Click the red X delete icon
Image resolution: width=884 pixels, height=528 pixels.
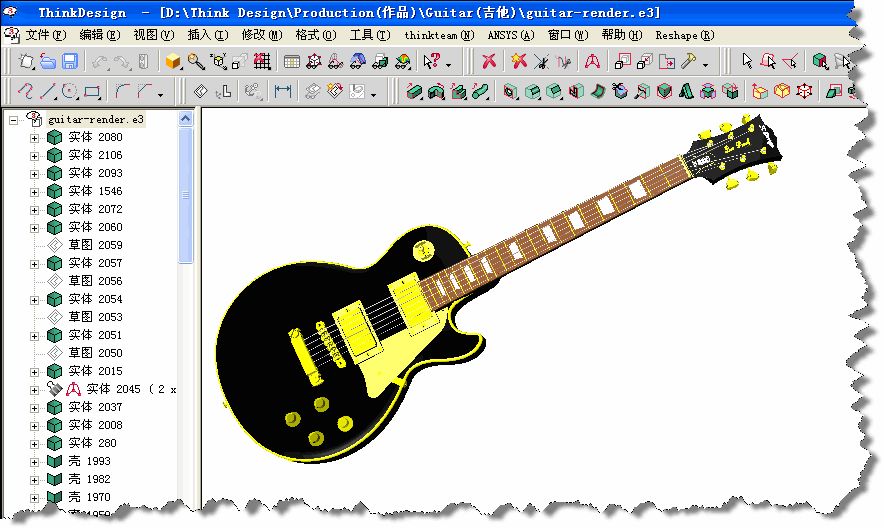click(489, 61)
